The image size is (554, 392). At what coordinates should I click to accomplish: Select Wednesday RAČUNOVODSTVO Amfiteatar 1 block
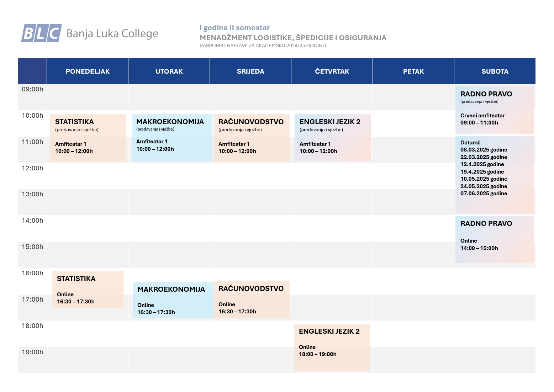point(251,137)
